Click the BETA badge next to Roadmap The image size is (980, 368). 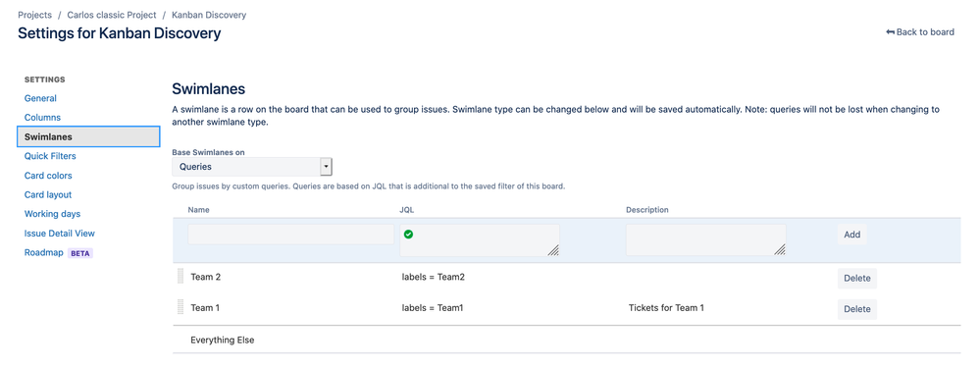80,253
